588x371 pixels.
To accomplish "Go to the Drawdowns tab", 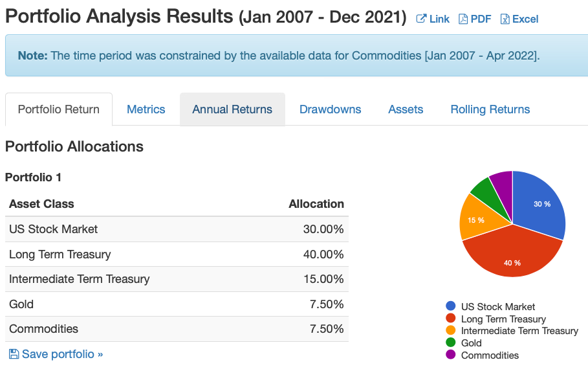I will pos(330,109).
